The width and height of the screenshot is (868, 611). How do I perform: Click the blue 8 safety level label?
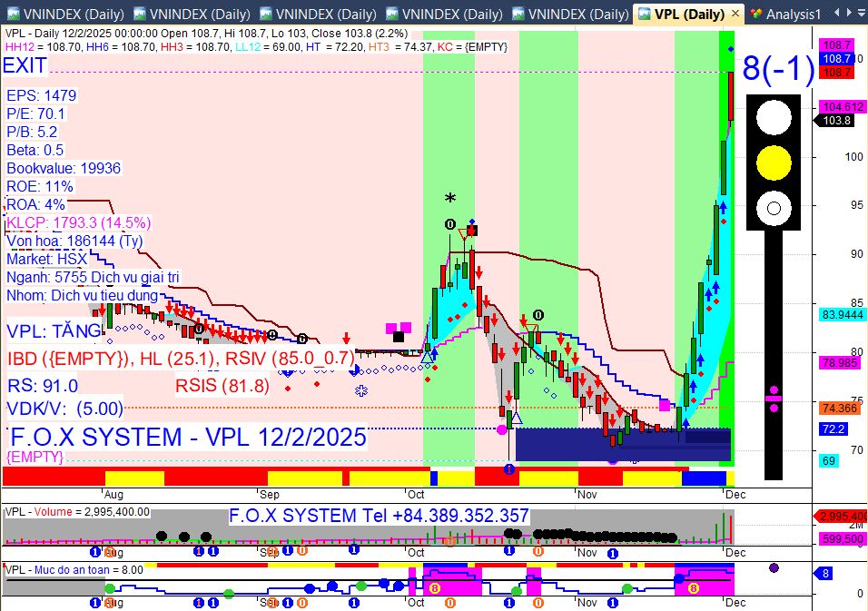click(824, 574)
